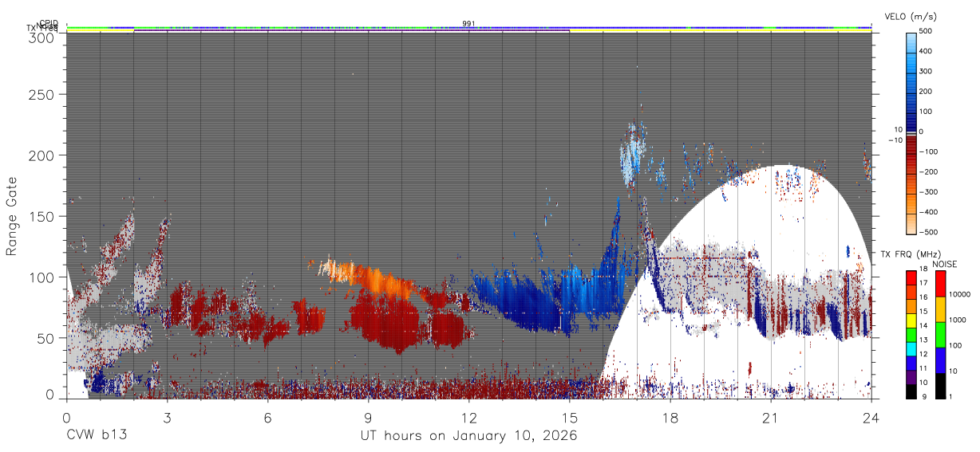Click the 15 hour tick on time axis
This screenshot has width=980, height=452.
pos(569,417)
